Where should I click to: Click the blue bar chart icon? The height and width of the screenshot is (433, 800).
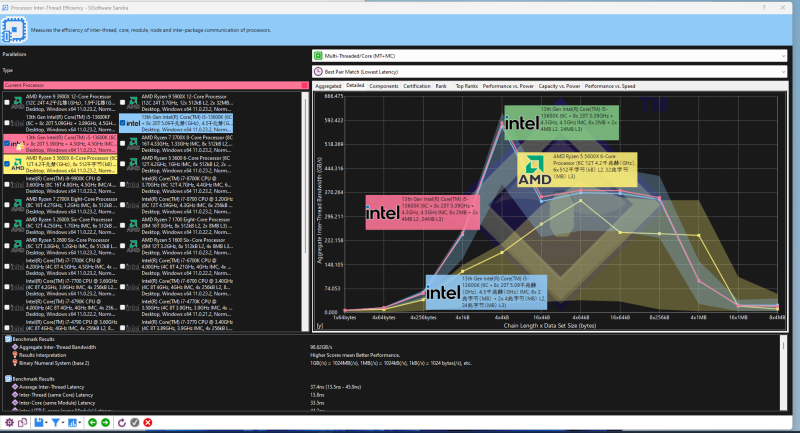[72, 422]
